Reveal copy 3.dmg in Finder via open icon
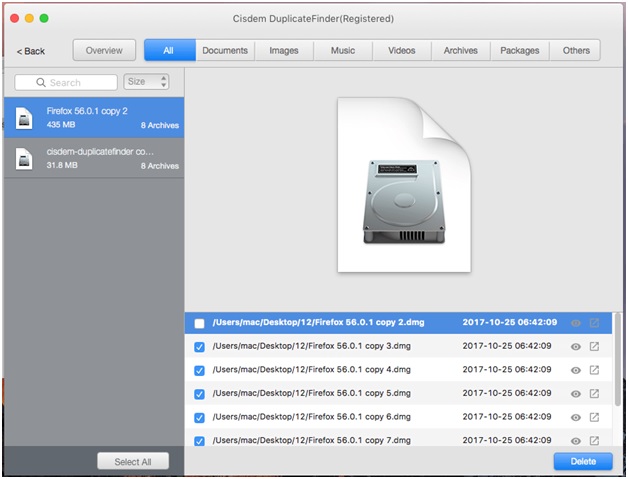This screenshot has width=628, height=479. pyautogui.click(x=594, y=346)
